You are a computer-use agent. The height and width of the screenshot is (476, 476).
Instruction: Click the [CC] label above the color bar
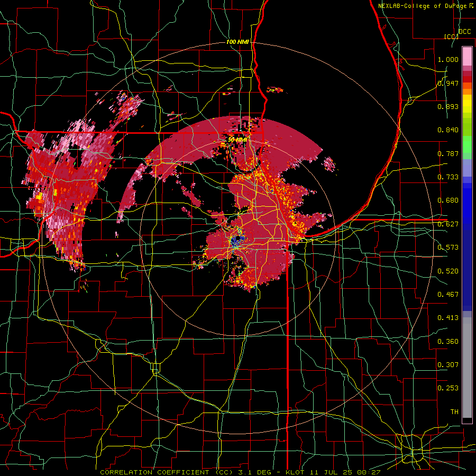click(451, 36)
